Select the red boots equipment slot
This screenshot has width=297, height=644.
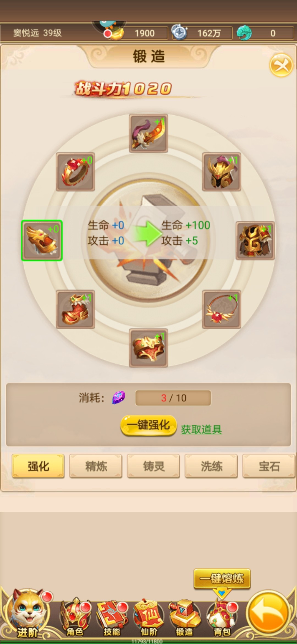(x=75, y=309)
